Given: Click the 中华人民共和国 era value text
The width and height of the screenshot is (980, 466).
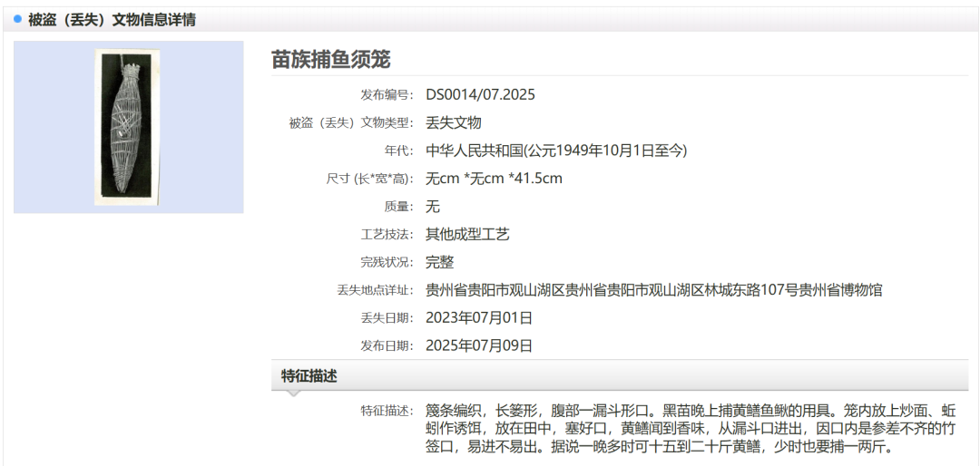Looking at the screenshot, I should coord(556,150).
